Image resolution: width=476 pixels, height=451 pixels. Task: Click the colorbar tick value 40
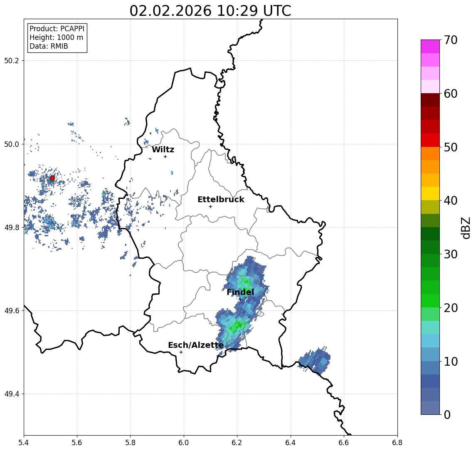451,201
